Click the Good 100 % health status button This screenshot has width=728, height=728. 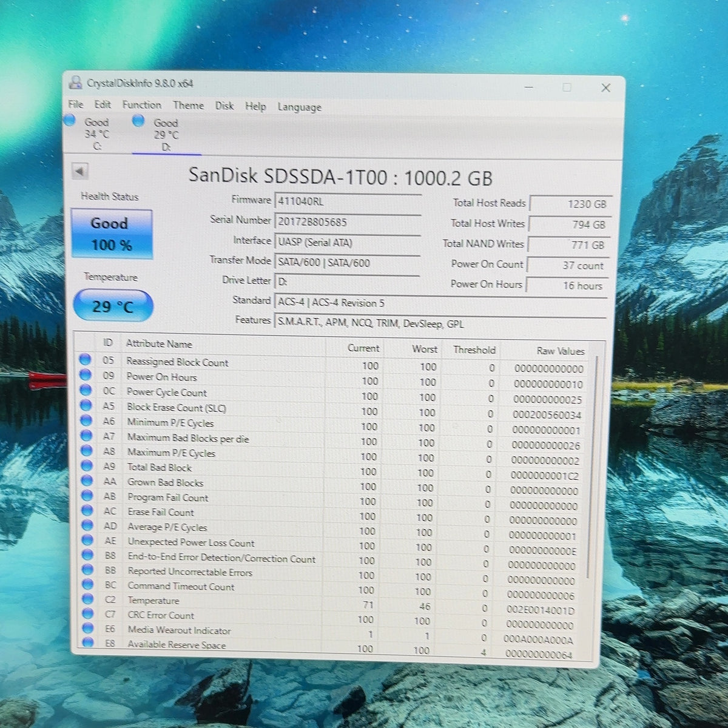(112, 234)
